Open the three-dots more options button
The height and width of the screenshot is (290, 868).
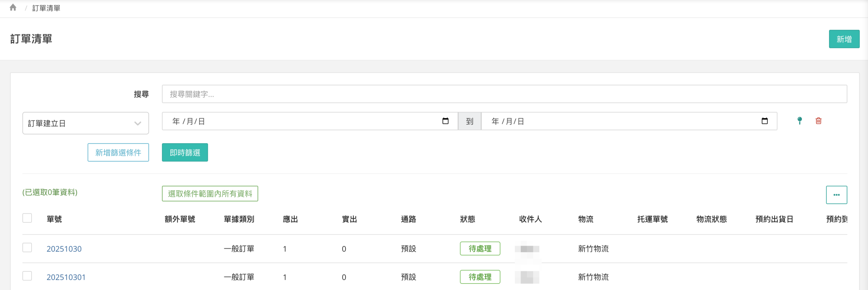click(836, 195)
